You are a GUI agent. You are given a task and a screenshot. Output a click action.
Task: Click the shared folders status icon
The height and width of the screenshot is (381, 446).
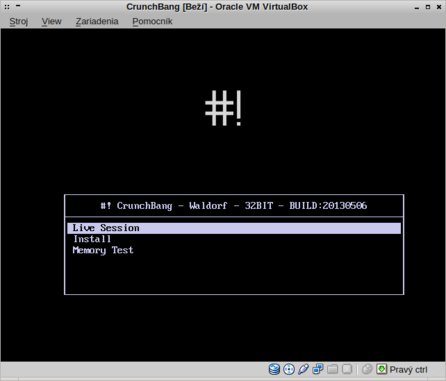[x=332, y=369]
